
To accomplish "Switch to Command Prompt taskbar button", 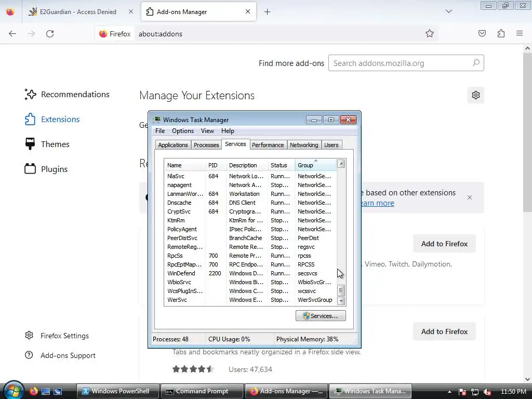I will point(202,391).
